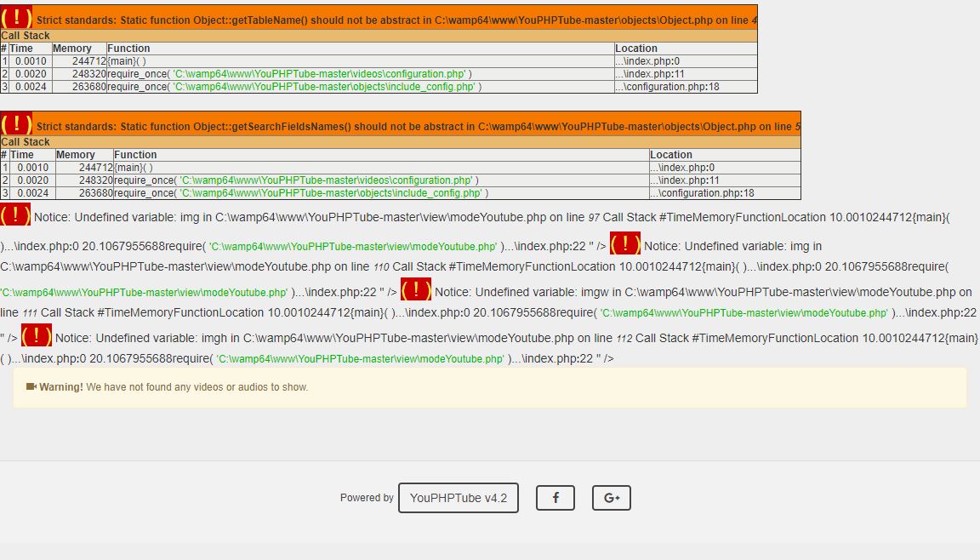Select 'Warning!' bold text in alert box

click(61, 387)
